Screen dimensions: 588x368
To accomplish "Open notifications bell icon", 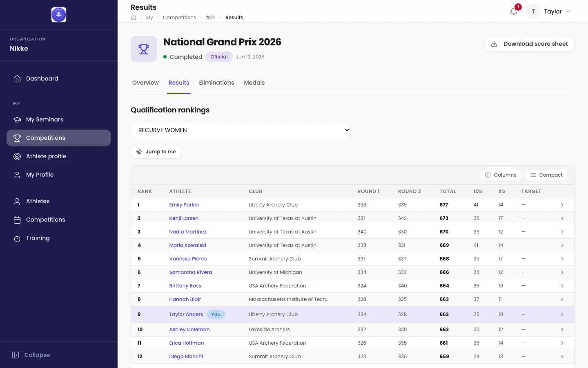I will coord(514,11).
